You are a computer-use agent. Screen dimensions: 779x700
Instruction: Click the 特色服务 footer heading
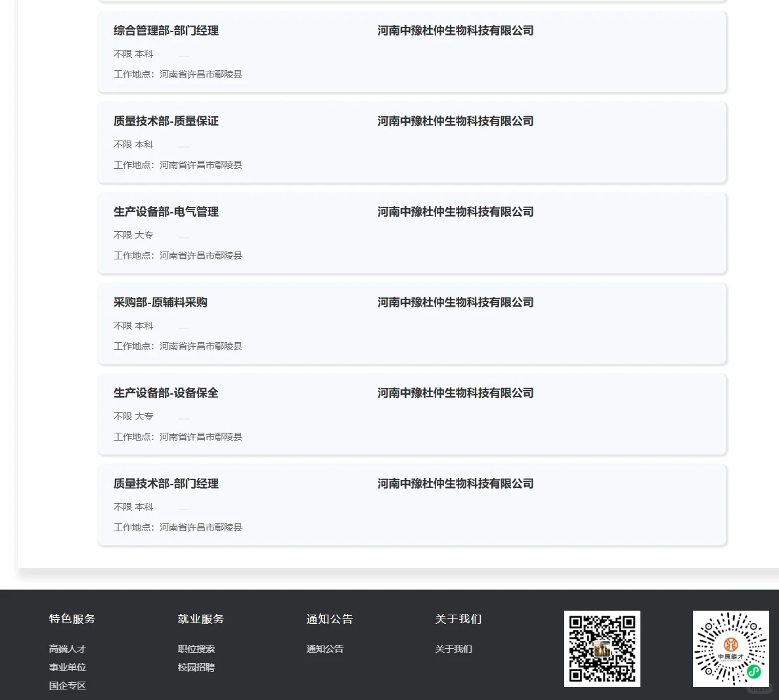coord(72,619)
